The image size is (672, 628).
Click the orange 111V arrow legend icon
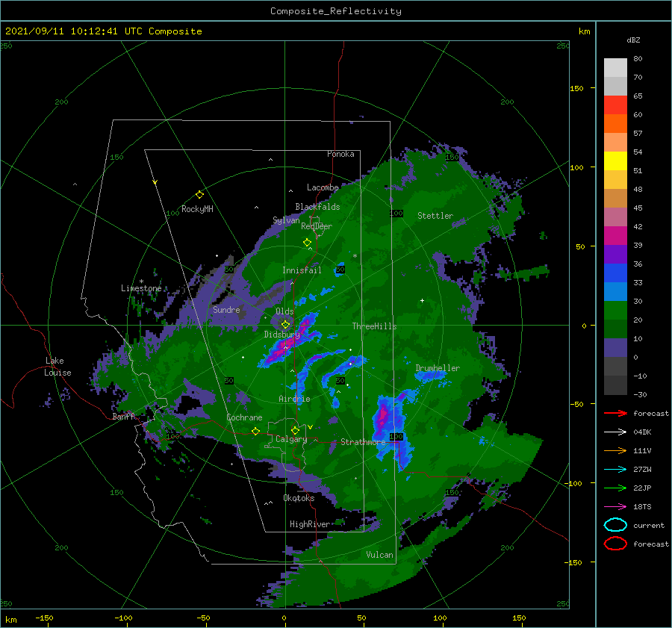pyautogui.click(x=615, y=450)
